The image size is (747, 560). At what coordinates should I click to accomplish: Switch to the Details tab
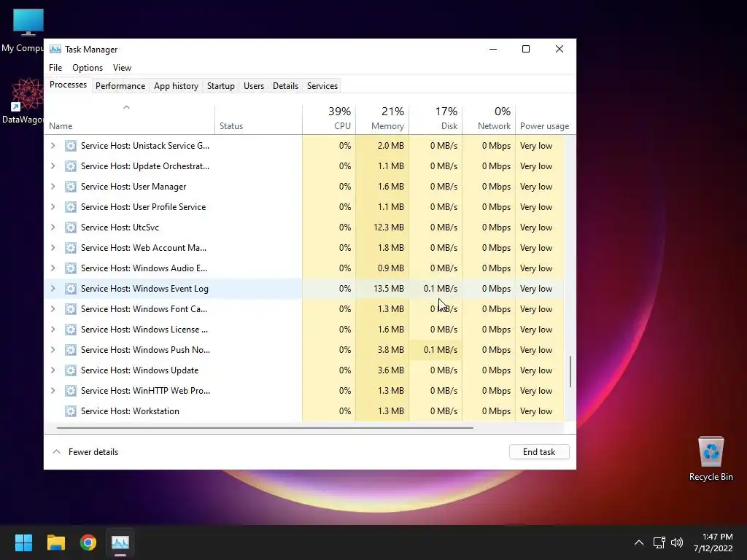click(x=285, y=86)
